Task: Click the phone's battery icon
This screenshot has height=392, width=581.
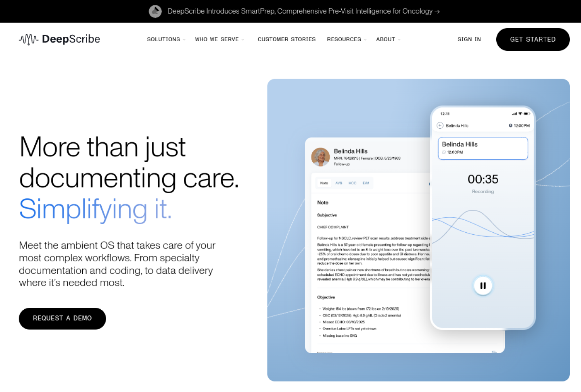Action: [x=527, y=114]
